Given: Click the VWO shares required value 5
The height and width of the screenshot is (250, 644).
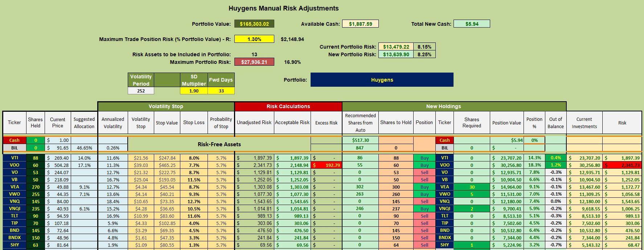Looking at the screenshot, I should [x=472, y=194].
